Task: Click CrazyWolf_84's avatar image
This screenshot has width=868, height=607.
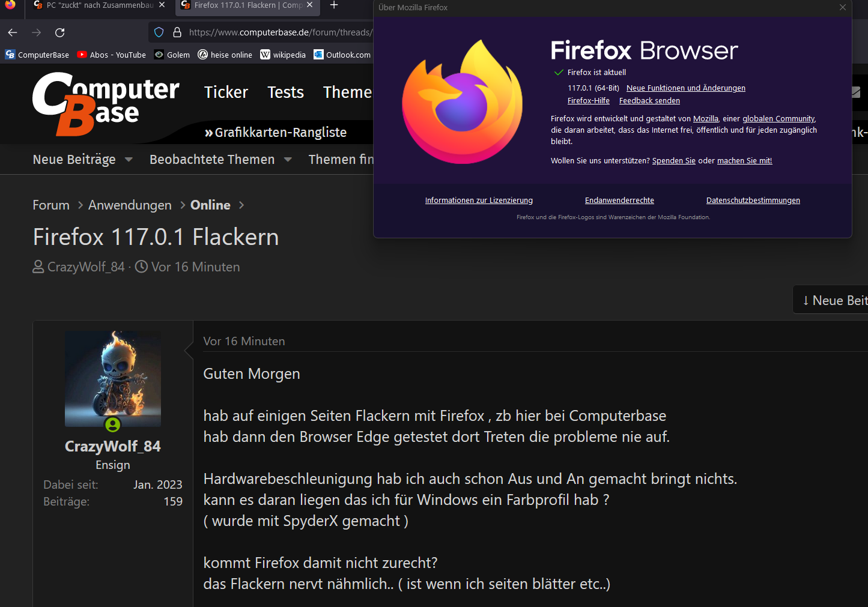Action: tap(113, 378)
